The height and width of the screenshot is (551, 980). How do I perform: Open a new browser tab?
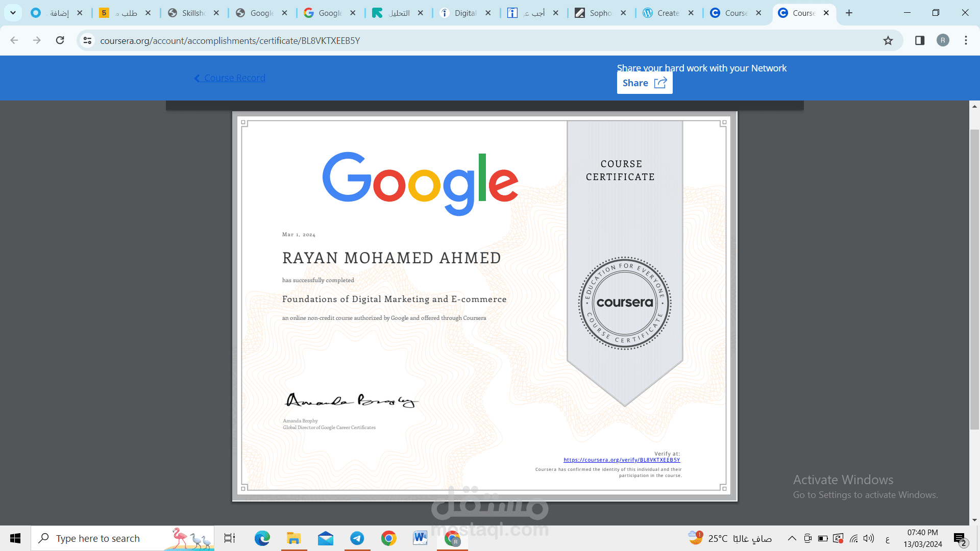coord(849,13)
